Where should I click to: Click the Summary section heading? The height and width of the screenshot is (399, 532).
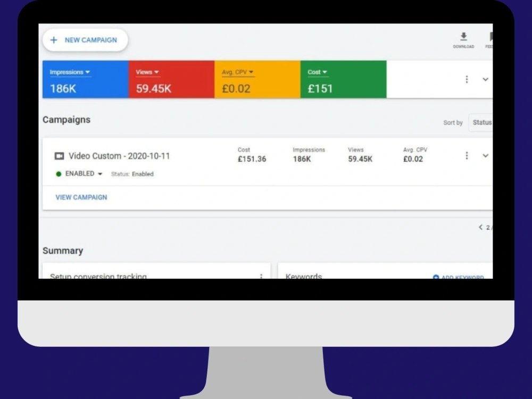click(63, 251)
